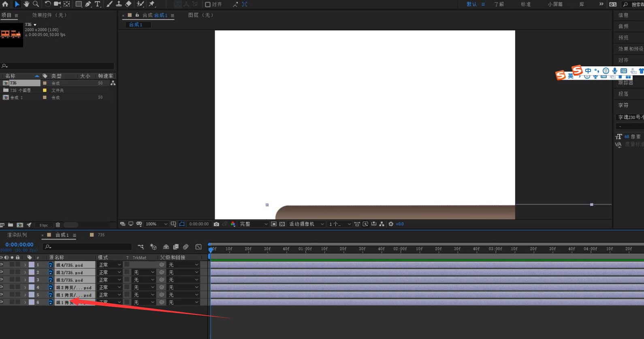Click the trash icon in Project panel
Viewport: 644px width, 339px height.
[x=58, y=225]
